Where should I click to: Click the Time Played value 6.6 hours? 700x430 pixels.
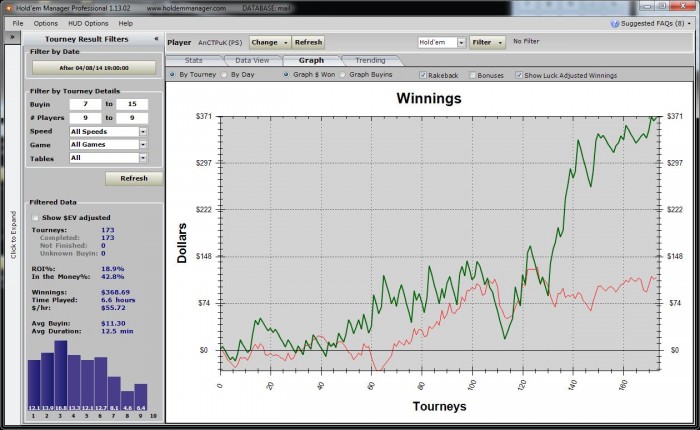pos(118,300)
